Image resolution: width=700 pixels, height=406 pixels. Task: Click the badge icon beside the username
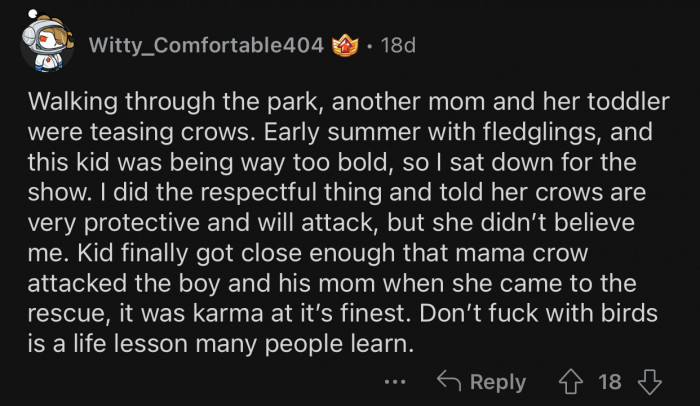click(x=343, y=45)
